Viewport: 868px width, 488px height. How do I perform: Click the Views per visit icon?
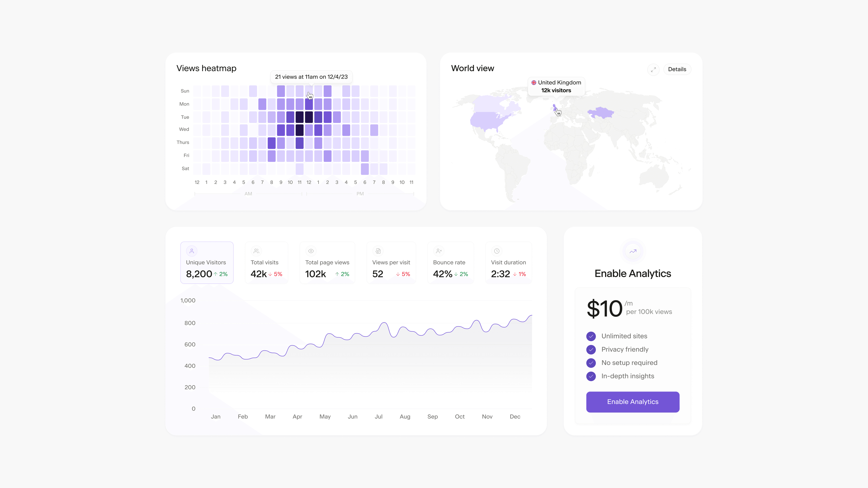pos(378,251)
